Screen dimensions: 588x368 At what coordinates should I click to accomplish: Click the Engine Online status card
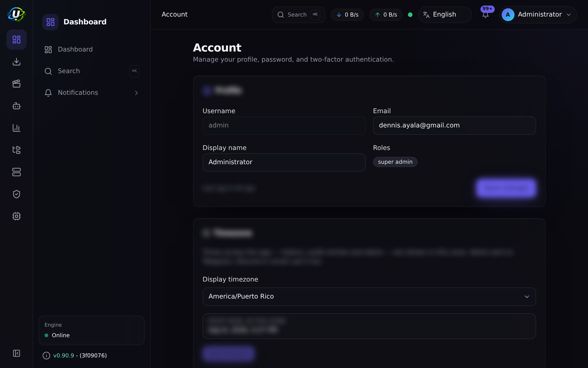coord(92,330)
